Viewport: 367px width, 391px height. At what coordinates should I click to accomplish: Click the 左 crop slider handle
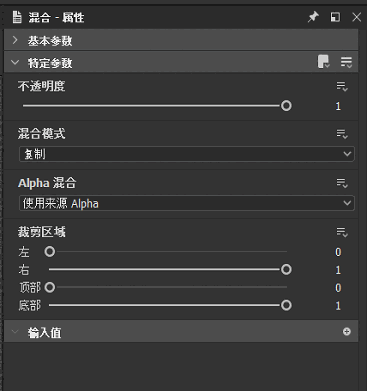pos(50,252)
